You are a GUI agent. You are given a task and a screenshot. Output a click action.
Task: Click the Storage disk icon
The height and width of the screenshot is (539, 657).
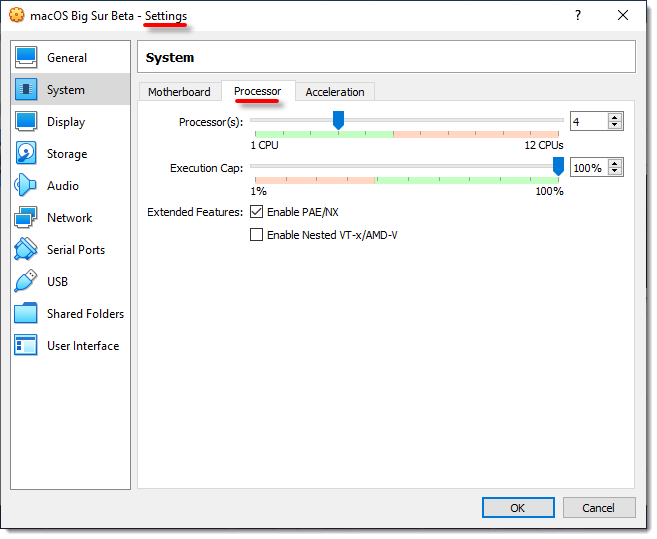(26, 153)
